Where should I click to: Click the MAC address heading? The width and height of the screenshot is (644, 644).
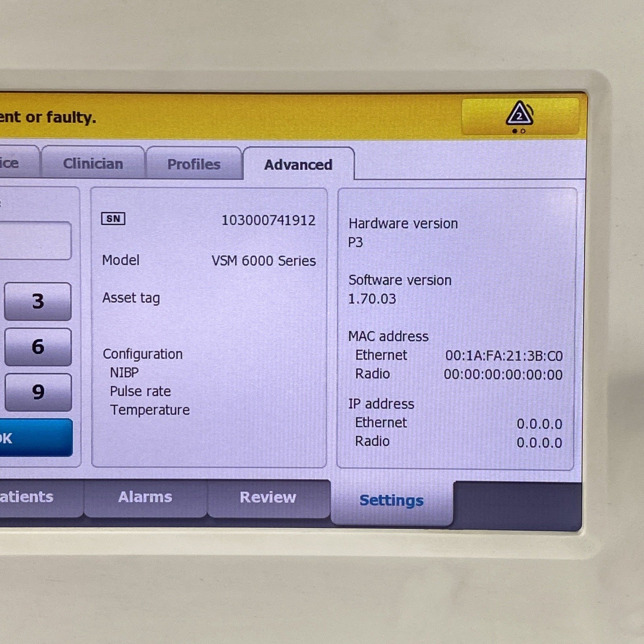point(388,336)
